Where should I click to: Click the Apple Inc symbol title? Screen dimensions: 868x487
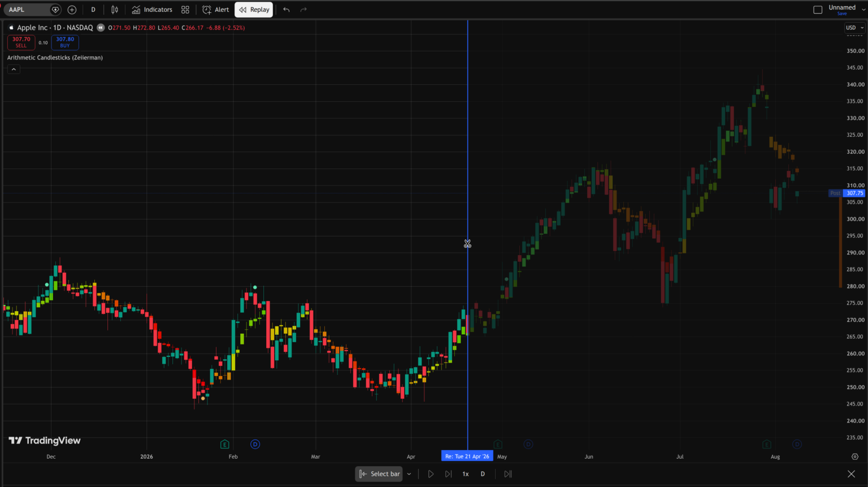click(55, 28)
